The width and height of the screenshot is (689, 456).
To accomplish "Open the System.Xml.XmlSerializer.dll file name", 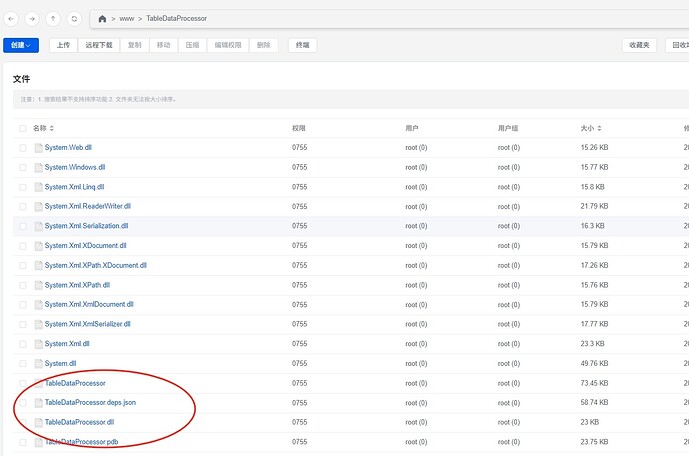I will pyautogui.click(x=88, y=324).
